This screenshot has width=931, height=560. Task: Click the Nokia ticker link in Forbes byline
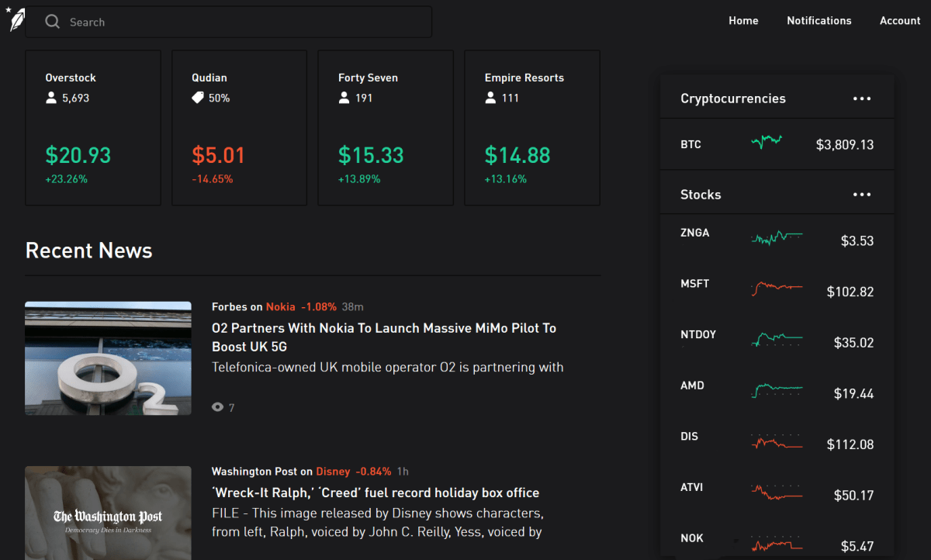pyautogui.click(x=281, y=307)
